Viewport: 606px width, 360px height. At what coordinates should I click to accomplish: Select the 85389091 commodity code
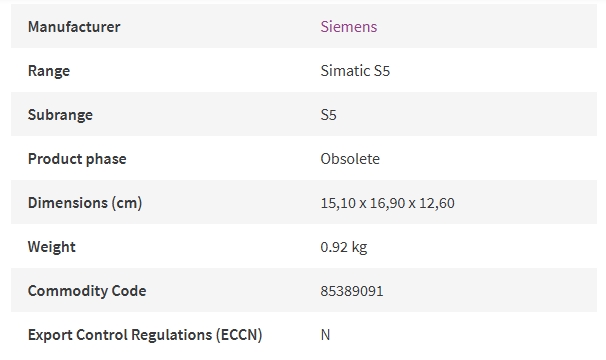(352, 291)
